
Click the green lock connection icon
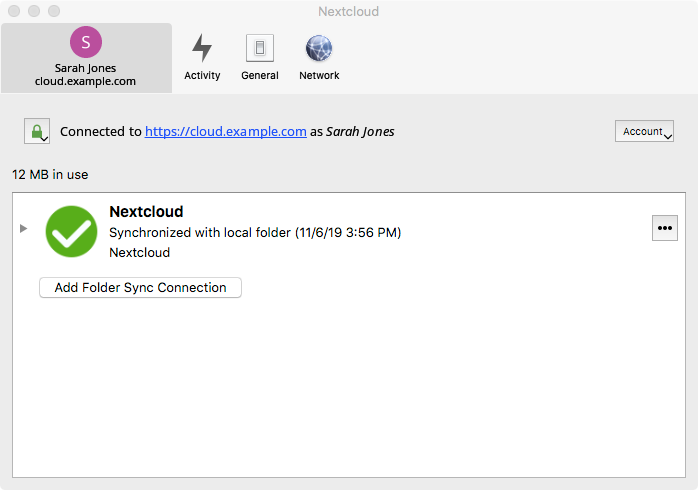[x=37, y=131]
